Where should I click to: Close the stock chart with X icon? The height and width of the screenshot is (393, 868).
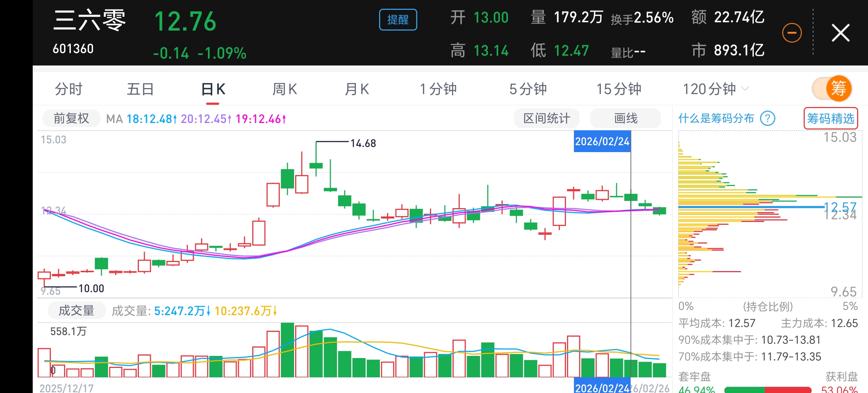(x=841, y=33)
